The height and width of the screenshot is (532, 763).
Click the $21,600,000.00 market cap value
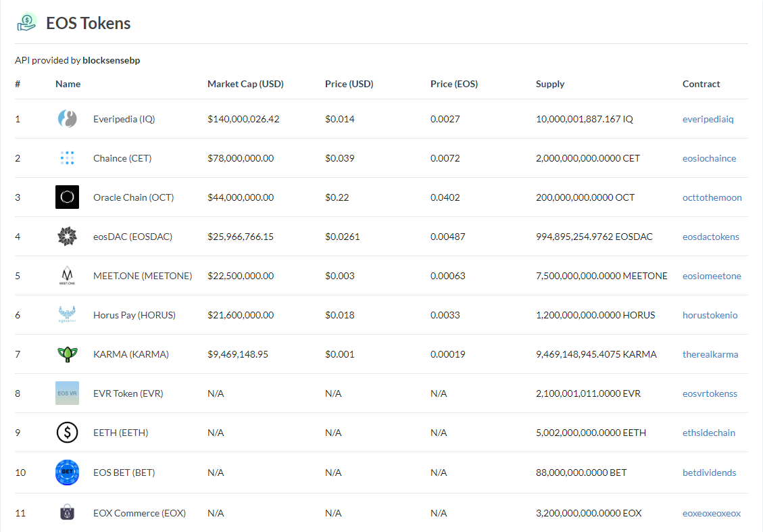pos(241,315)
